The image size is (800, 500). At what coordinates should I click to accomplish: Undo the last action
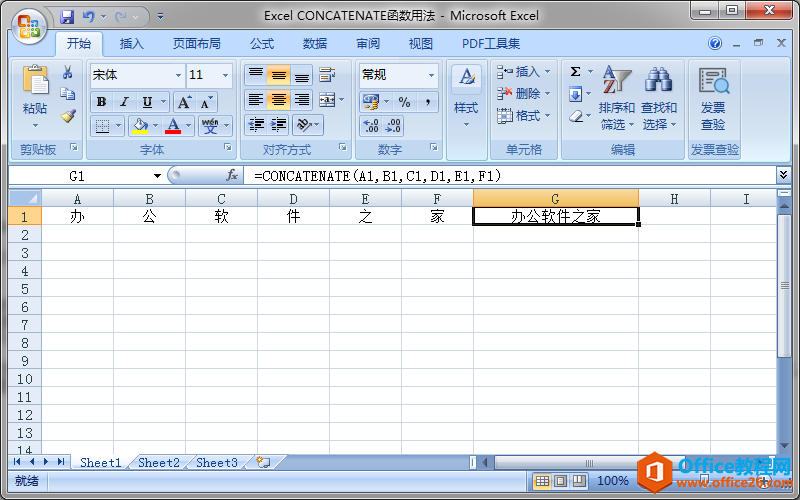pyautogui.click(x=89, y=17)
